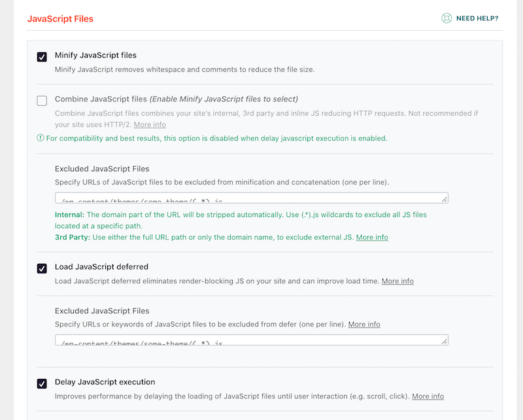This screenshot has width=523, height=420.
Task: Open More info link after 3rd Party note
Action: 372,237
